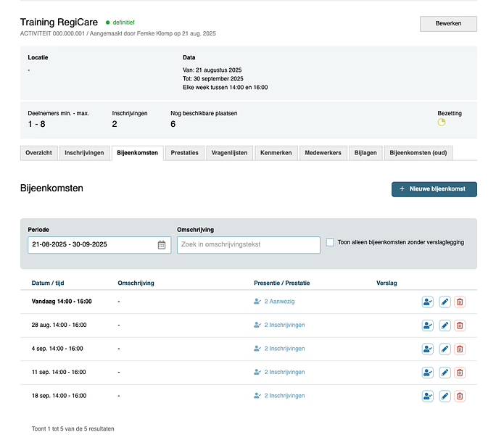Sort by Datum / tijd column
496x448 pixels.
coord(52,283)
